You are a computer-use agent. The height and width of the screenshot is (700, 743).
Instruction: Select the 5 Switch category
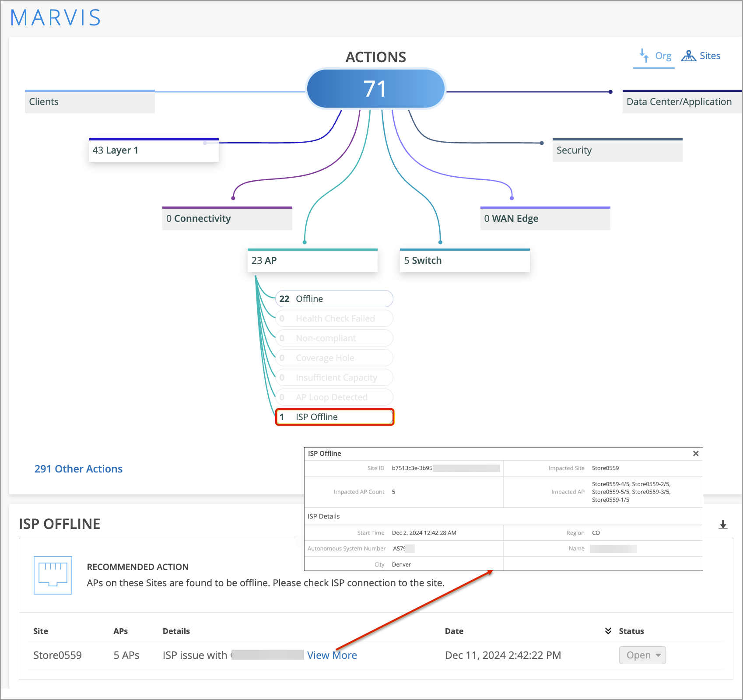tap(465, 260)
